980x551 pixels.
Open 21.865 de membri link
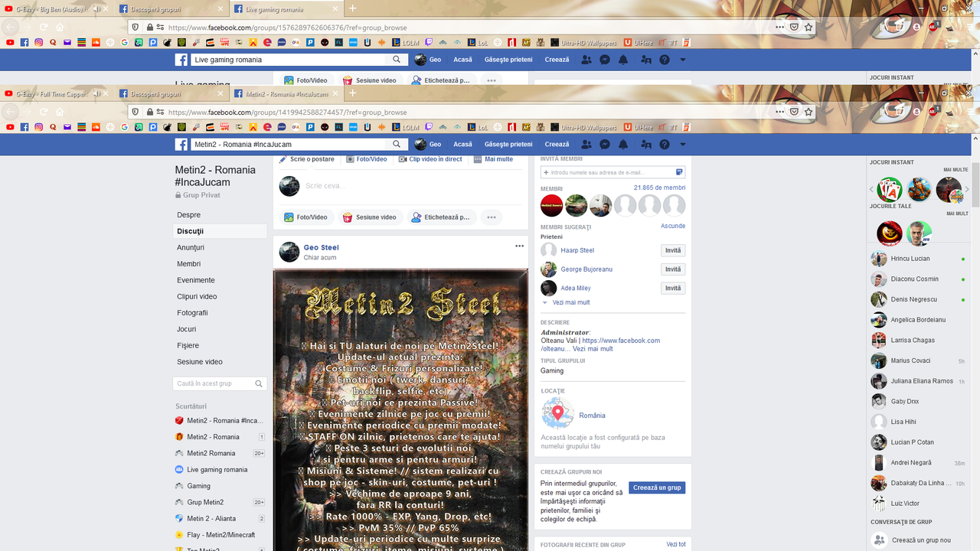[x=659, y=187]
